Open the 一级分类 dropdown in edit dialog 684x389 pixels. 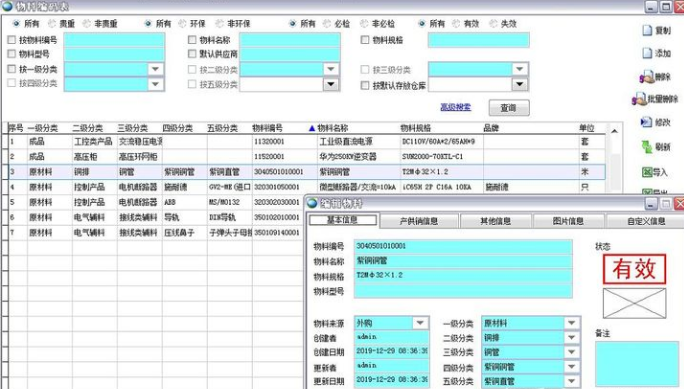(x=571, y=323)
